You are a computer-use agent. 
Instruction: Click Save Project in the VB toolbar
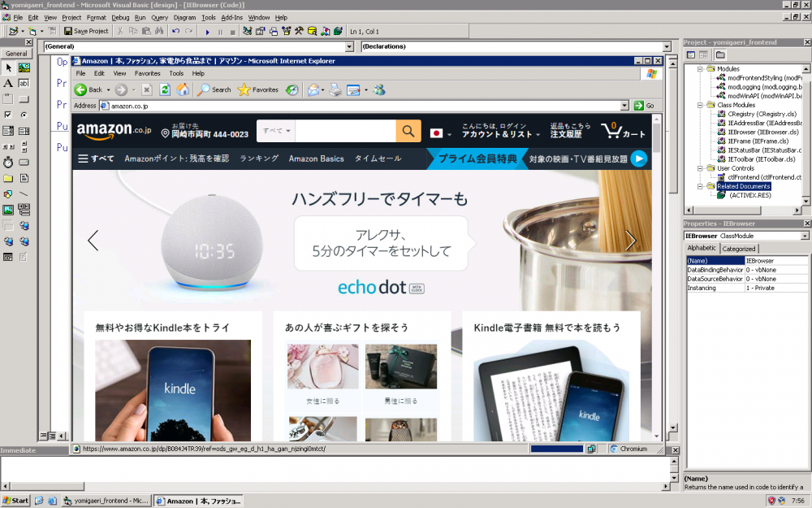pyautogui.click(x=86, y=31)
